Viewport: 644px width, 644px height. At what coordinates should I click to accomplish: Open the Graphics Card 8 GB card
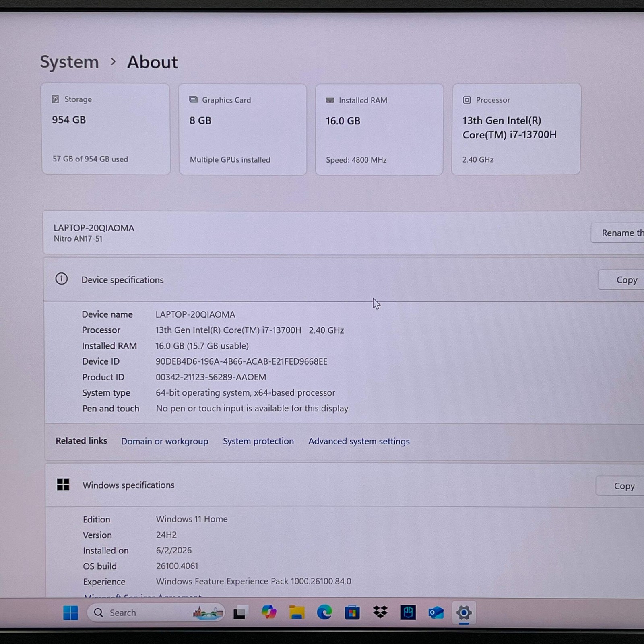pyautogui.click(x=243, y=130)
